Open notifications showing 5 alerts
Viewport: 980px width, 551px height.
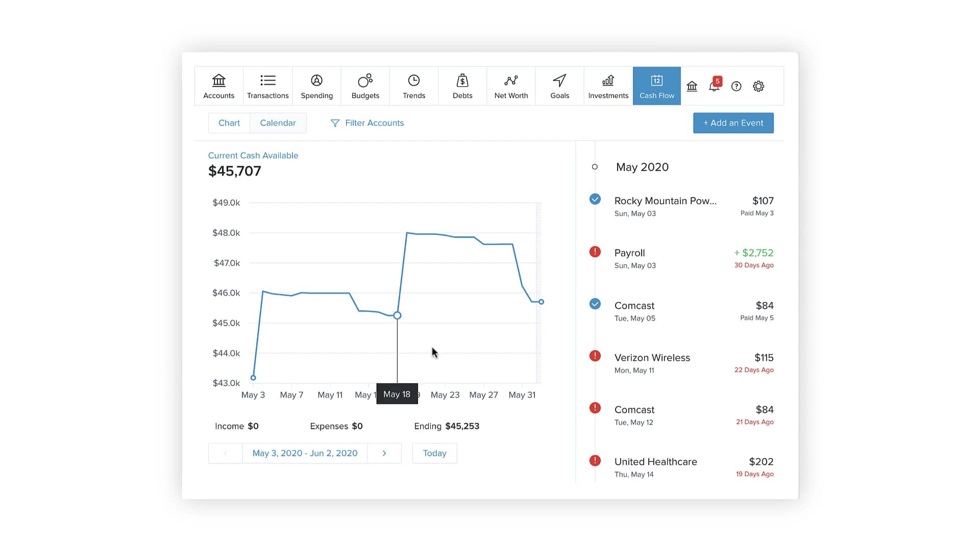(x=714, y=86)
